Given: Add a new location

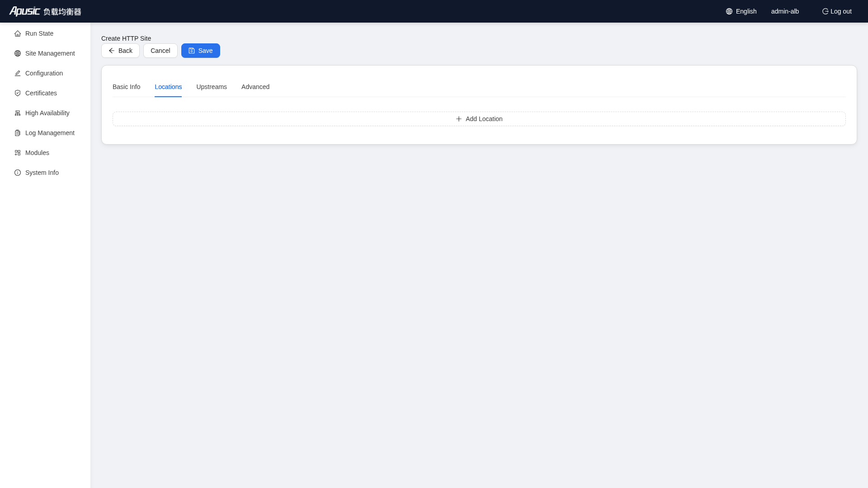Looking at the screenshot, I should click(479, 119).
